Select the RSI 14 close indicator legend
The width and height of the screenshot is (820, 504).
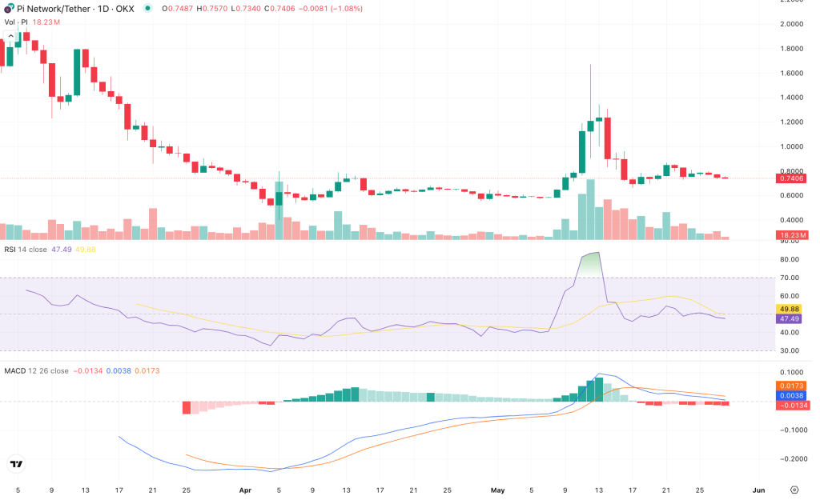pos(26,250)
